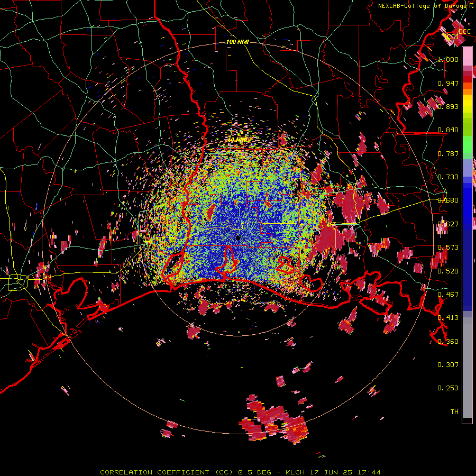Screen dimensions: 476x476
Task: Pick the bright green color bar segment
Action: tap(467, 144)
